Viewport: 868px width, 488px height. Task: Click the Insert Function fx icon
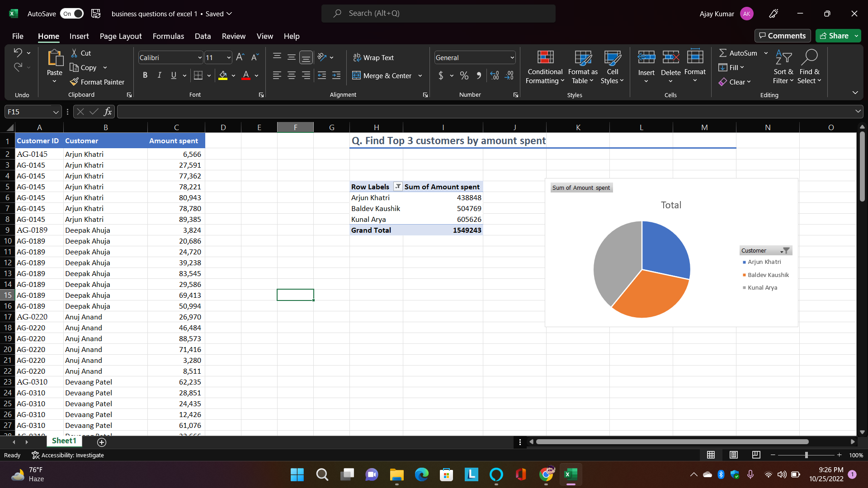click(x=108, y=112)
